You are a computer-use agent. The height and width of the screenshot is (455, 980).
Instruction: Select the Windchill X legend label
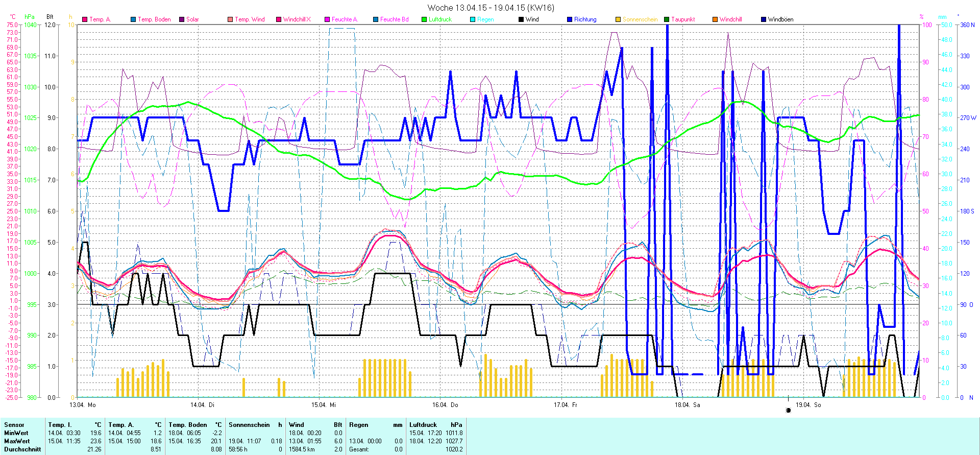pyautogui.click(x=297, y=19)
